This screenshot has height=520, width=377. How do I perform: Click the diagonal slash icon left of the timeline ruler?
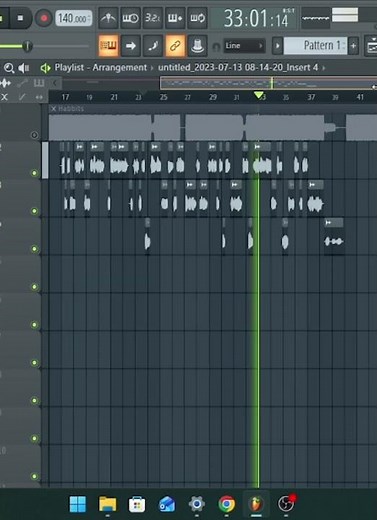(22, 97)
